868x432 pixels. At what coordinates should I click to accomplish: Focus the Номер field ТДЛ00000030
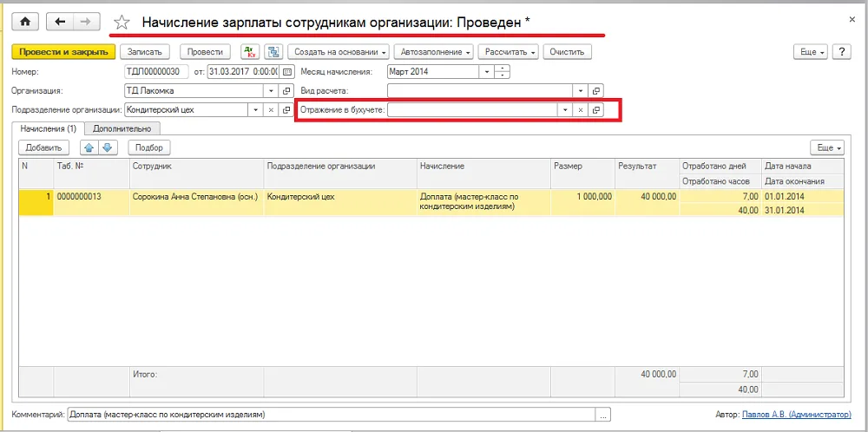[x=156, y=72]
